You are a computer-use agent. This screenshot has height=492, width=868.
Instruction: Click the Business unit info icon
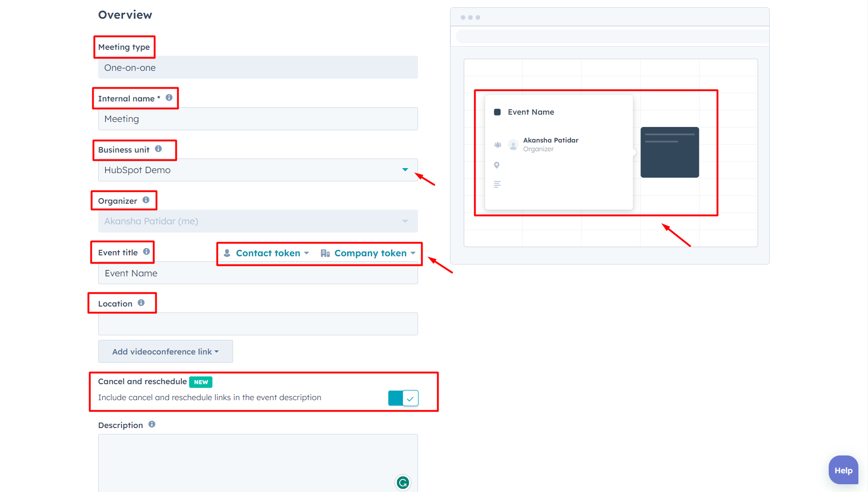point(159,149)
